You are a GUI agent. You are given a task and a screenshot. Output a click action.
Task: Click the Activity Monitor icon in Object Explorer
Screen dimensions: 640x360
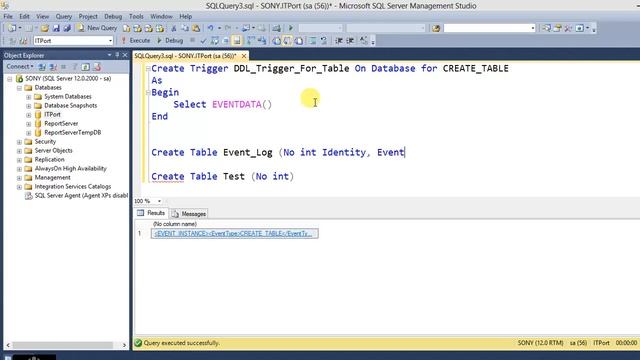point(97,67)
